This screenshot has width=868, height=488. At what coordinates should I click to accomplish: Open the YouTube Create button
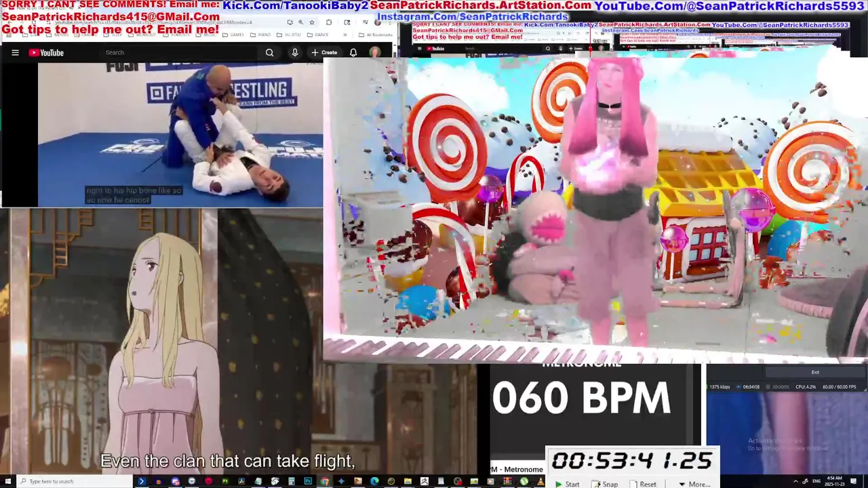click(324, 52)
